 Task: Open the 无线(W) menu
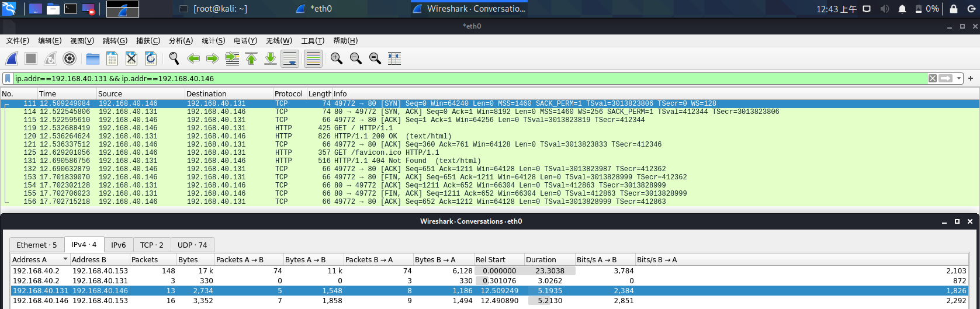[x=279, y=41]
